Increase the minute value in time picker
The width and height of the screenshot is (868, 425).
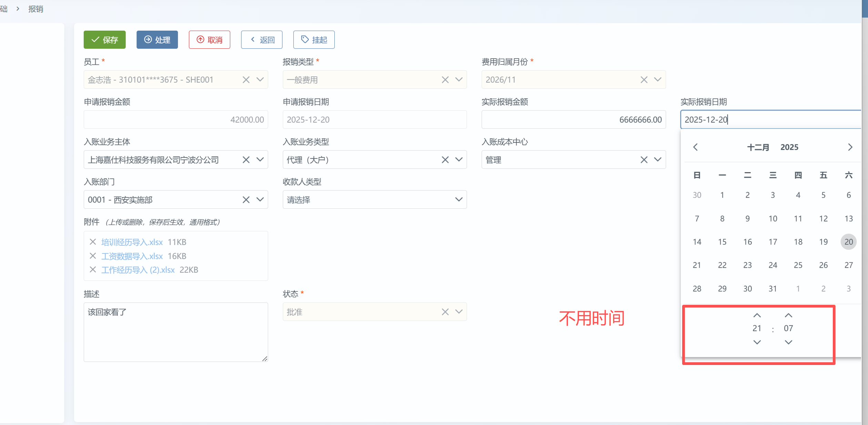click(x=788, y=315)
